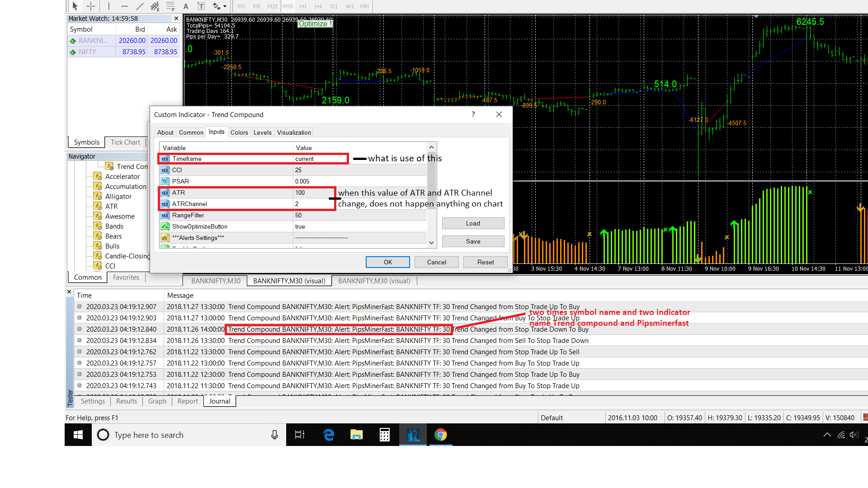868x488 pixels.
Task: Select the equidistant channel tool
Action: point(155,6)
